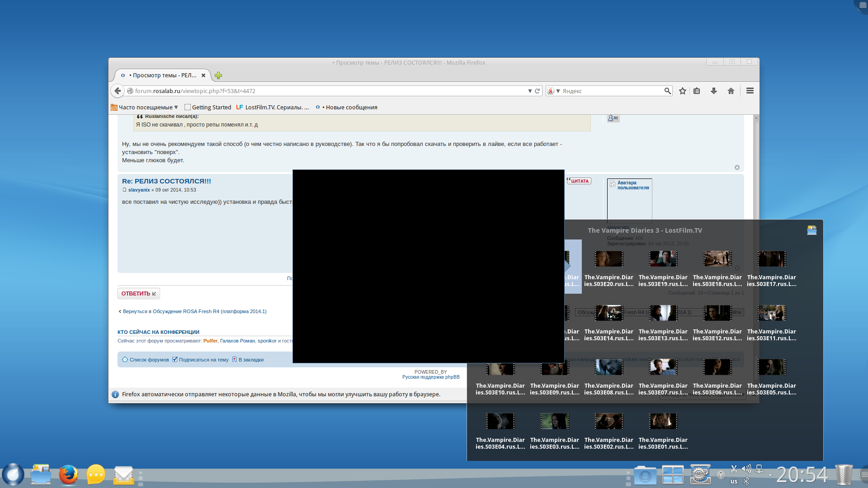This screenshot has height=488, width=868.
Task: Open Firefox downloads arrow icon
Action: (x=714, y=91)
